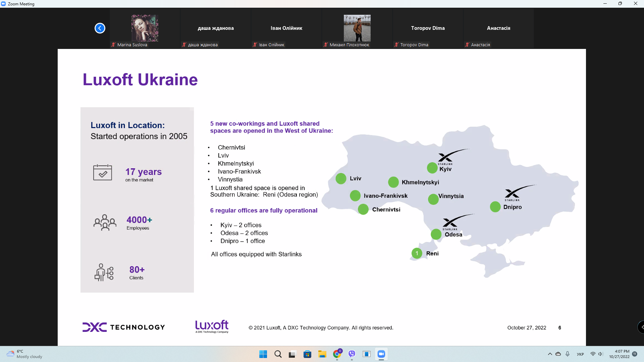
Task: Click muted mic icon next to Marina Suslova
Action: (x=113, y=45)
